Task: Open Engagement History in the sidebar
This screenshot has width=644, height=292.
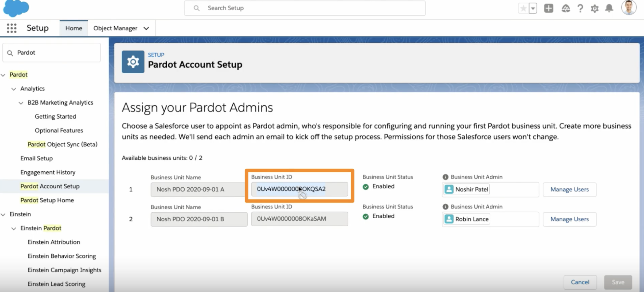Action: (x=48, y=172)
